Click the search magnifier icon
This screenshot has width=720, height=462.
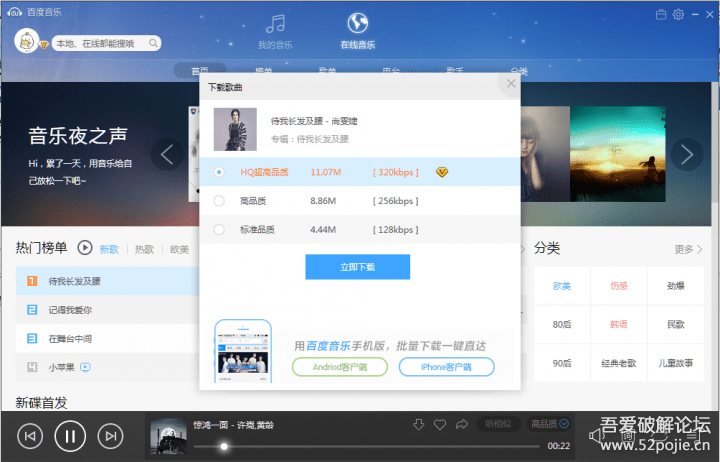pos(153,43)
